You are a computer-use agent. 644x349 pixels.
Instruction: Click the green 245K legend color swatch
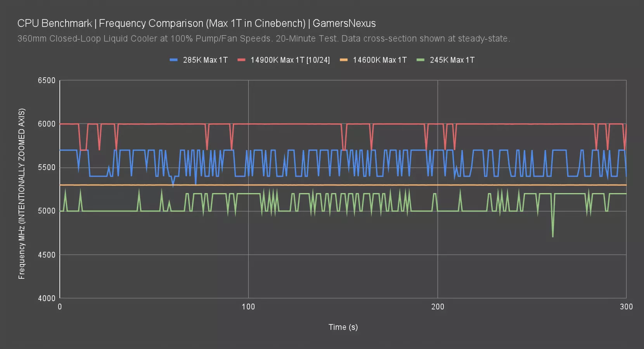pyautogui.click(x=421, y=60)
